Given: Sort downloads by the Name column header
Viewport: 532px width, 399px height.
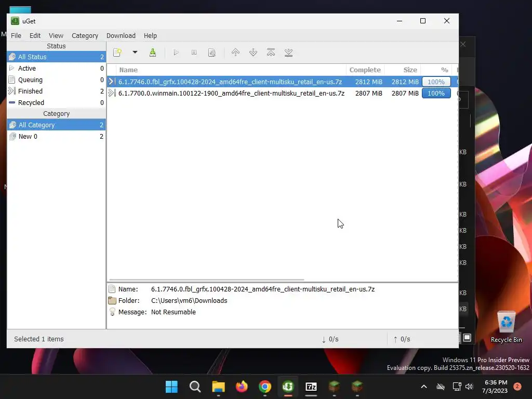Looking at the screenshot, I should 231,70.
